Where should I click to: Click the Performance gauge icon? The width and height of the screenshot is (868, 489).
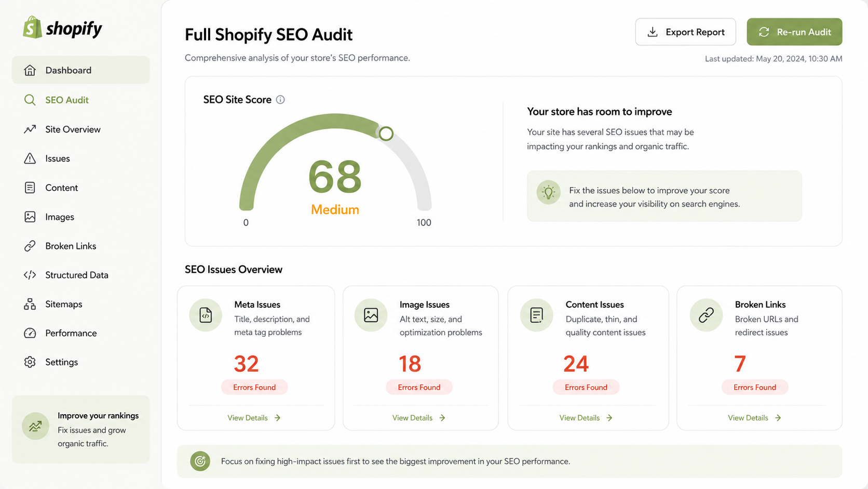30,333
